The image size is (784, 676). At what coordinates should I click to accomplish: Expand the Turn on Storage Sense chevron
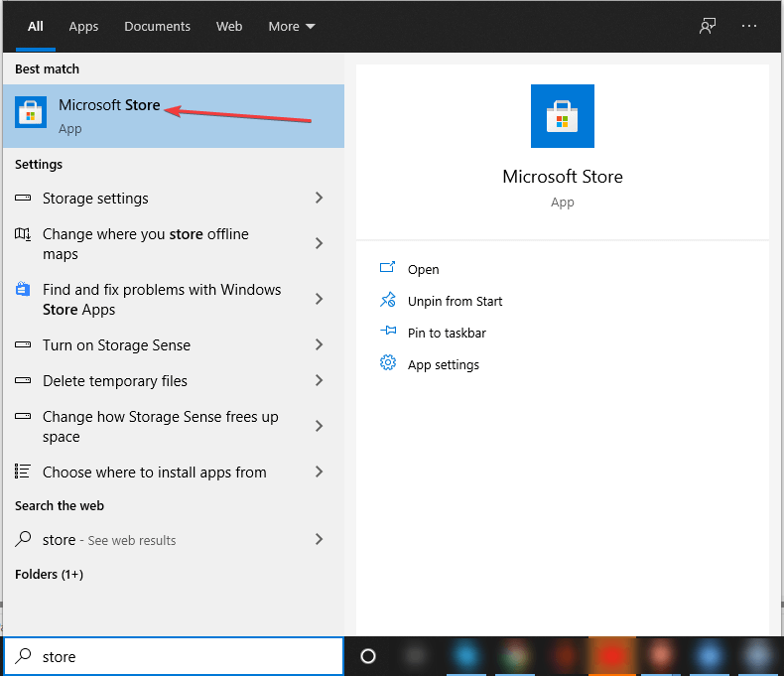(x=319, y=345)
